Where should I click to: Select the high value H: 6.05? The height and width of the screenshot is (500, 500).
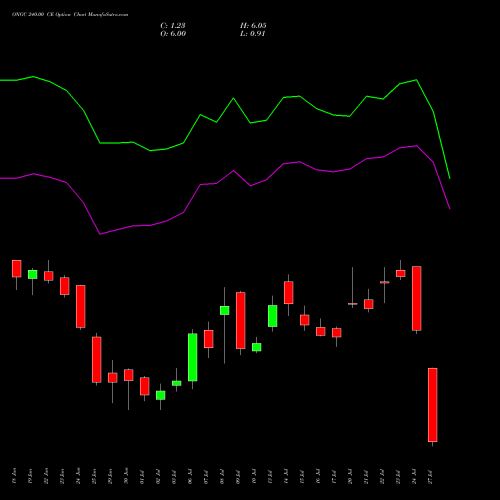click(253, 25)
